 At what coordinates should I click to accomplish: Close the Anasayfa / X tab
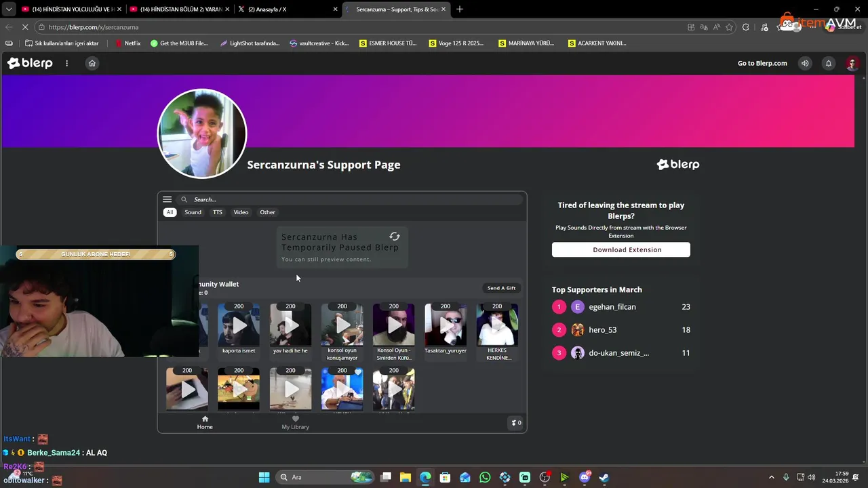click(335, 9)
